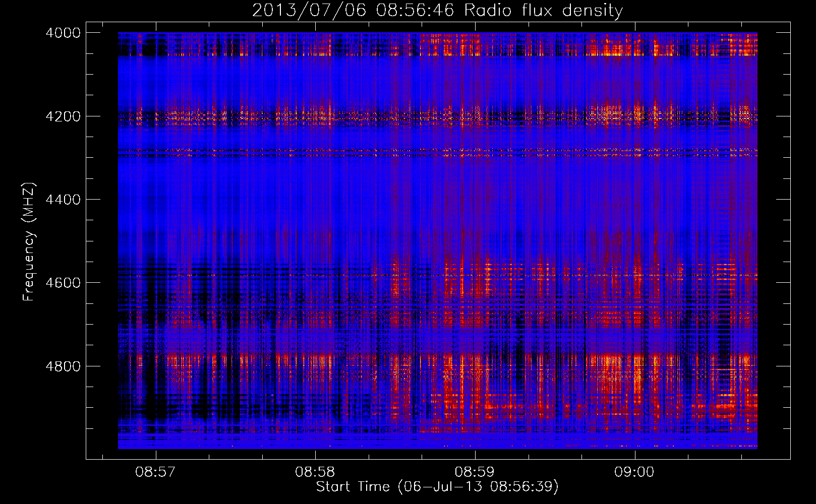Image resolution: width=816 pixels, height=504 pixels.
Task: Click the 4800 frequency tick label
Action: click(63, 366)
